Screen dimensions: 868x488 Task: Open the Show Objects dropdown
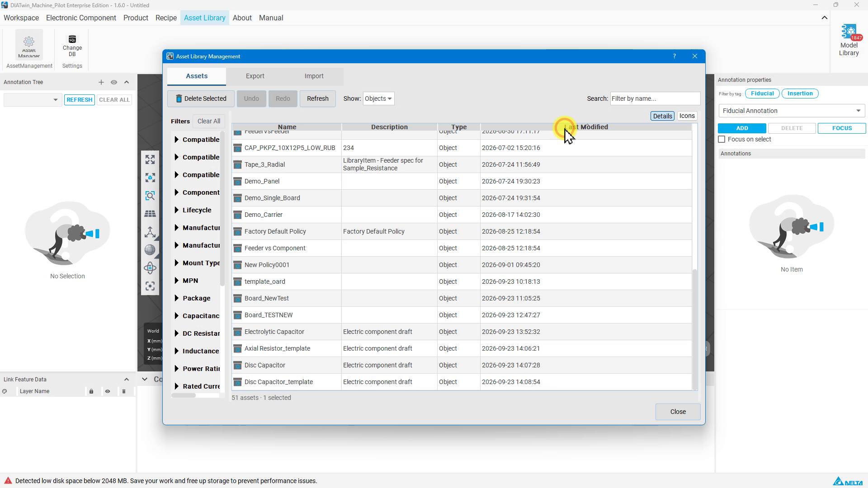[x=378, y=99]
